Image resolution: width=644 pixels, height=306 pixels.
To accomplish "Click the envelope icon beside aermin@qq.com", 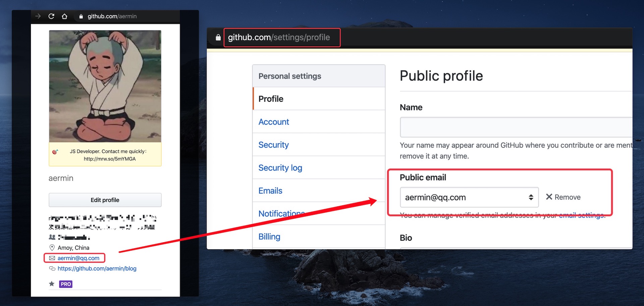I will click(52, 258).
